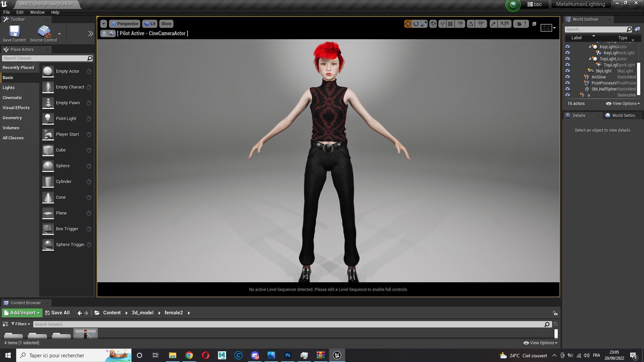Click the Lit view mode button
644x362 pixels.
pyautogui.click(x=150, y=24)
